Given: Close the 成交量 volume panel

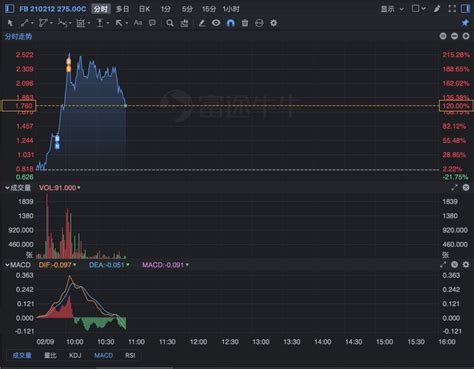Looking at the screenshot, I should tap(466, 188).
